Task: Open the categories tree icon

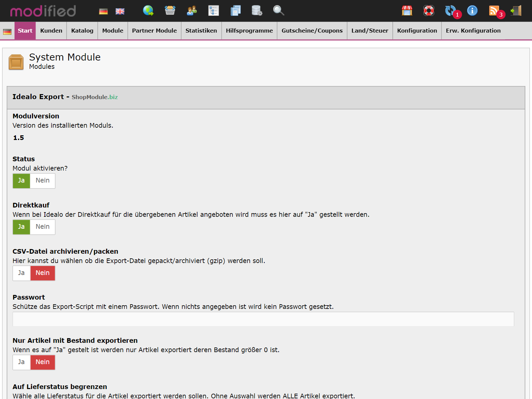Action: (214, 11)
